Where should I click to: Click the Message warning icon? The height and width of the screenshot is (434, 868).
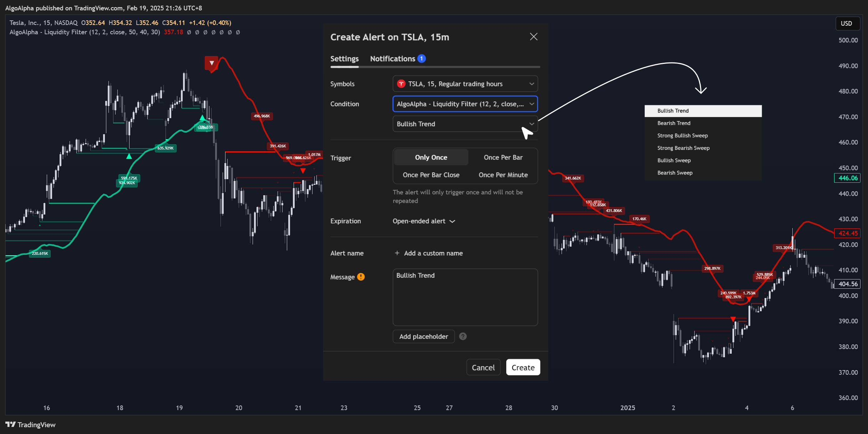pos(361,277)
